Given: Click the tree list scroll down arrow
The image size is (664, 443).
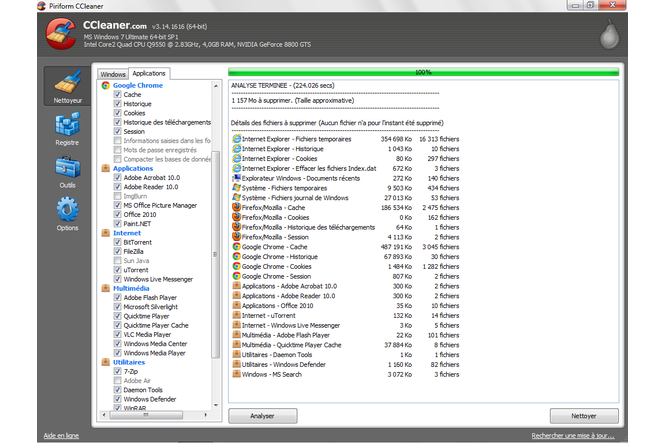Looking at the screenshot, I should (216, 405).
